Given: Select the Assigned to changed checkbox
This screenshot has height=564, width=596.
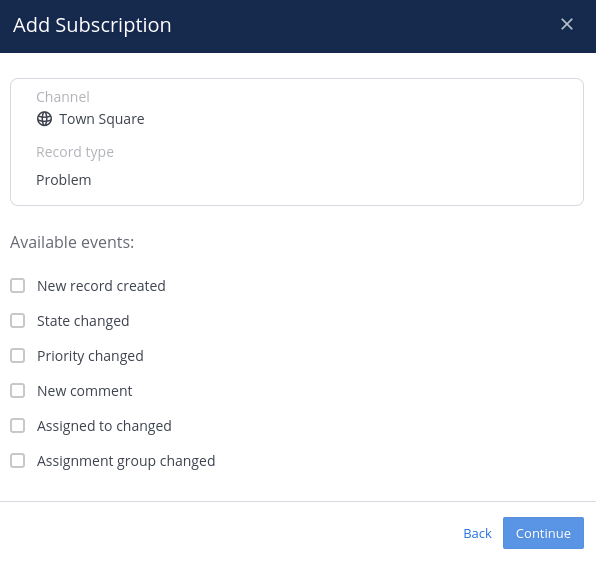Looking at the screenshot, I should pyautogui.click(x=17, y=426).
